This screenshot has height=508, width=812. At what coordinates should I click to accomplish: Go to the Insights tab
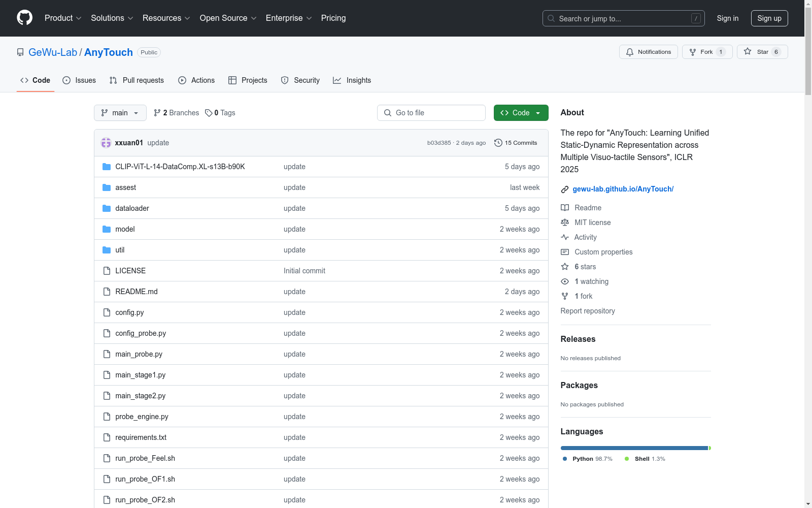tap(352, 80)
